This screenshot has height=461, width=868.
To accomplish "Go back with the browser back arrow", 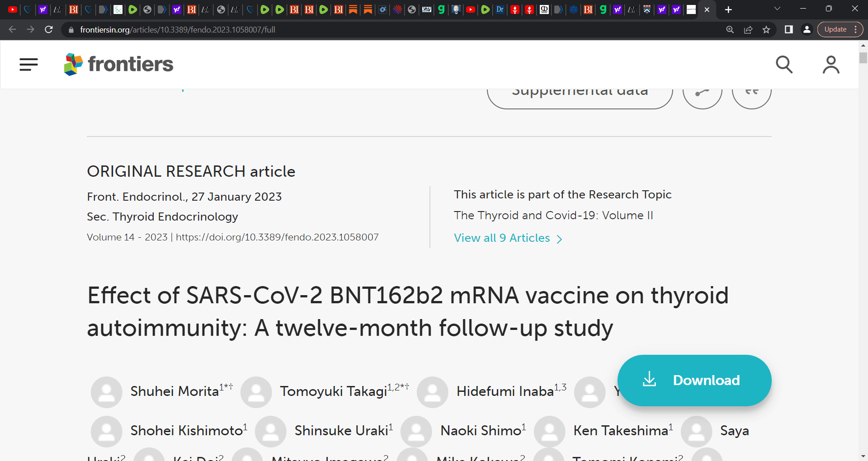I will tap(12, 29).
